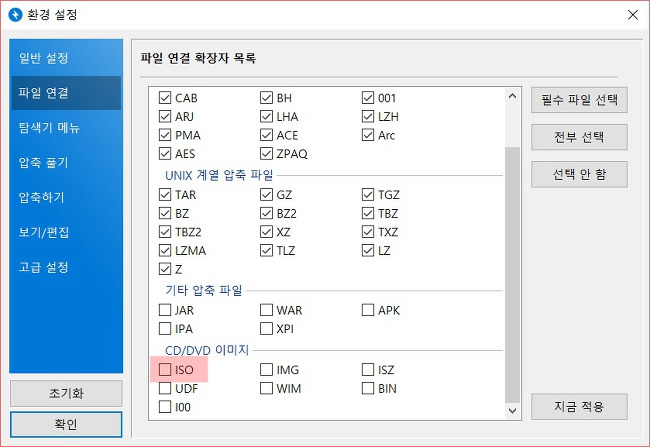Click the Bandizip lightning icon in title bar

[15, 15]
